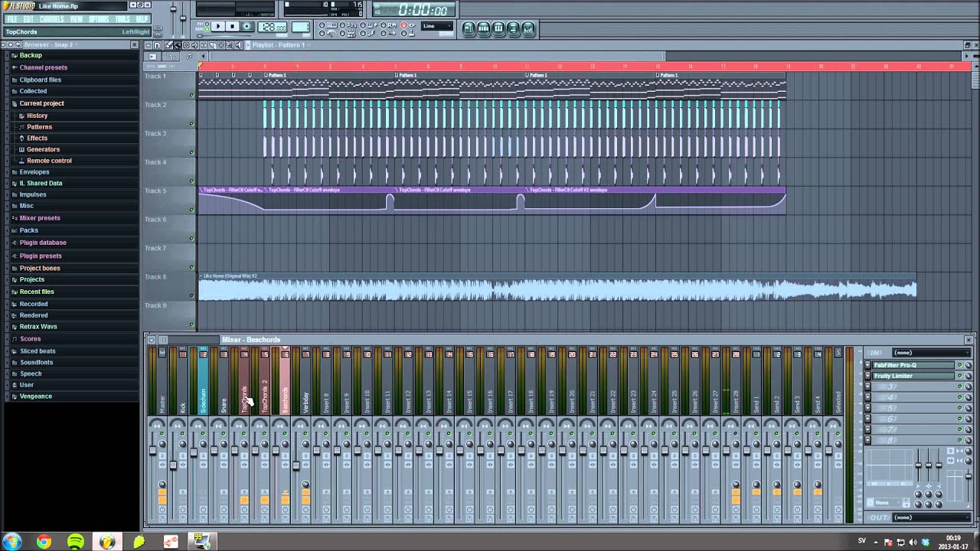Select the Paint brush tool in playlist toolbar
This screenshot has width=980, height=551.
(x=178, y=45)
